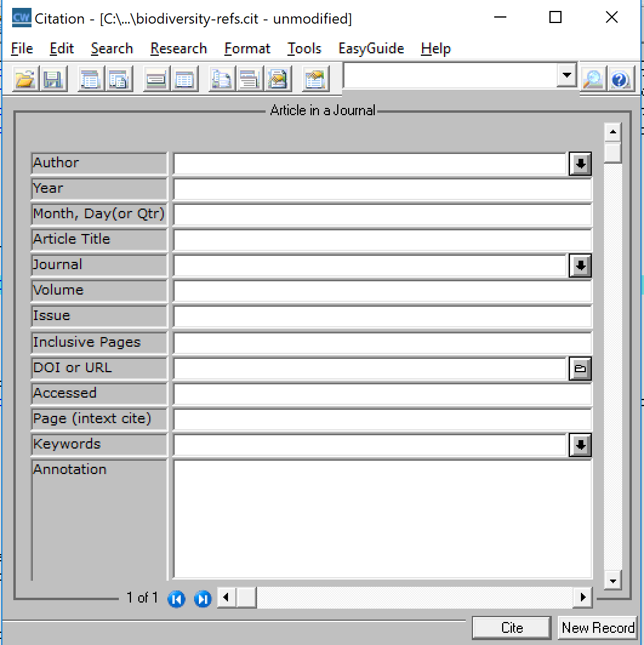The height and width of the screenshot is (645, 644).
Task: Open help with the question mark icon
Action: tap(620, 79)
